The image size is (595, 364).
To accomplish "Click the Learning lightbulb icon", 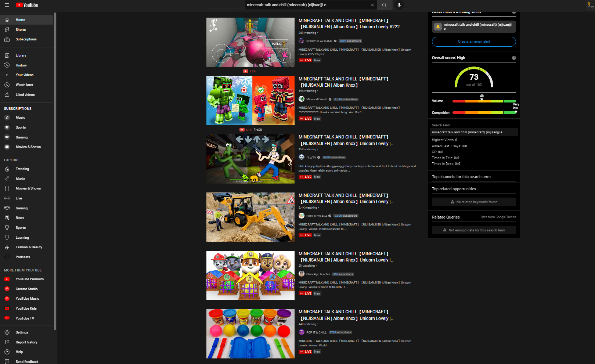I will (x=7, y=238).
